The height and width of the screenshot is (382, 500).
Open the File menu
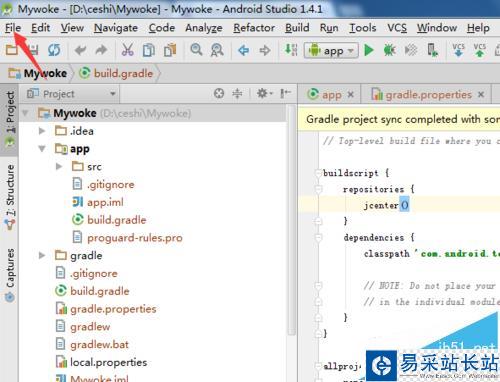pyautogui.click(x=13, y=28)
